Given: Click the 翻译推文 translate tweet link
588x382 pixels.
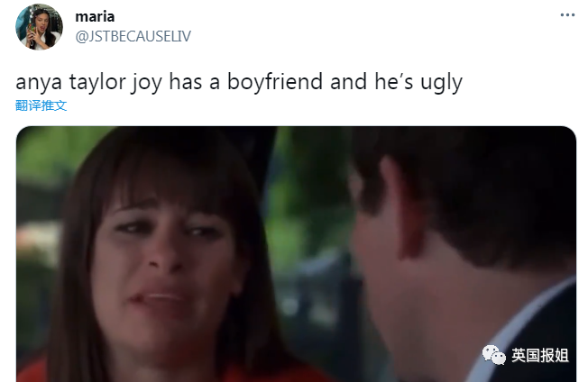Looking at the screenshot, I should [x=41, y=105].
